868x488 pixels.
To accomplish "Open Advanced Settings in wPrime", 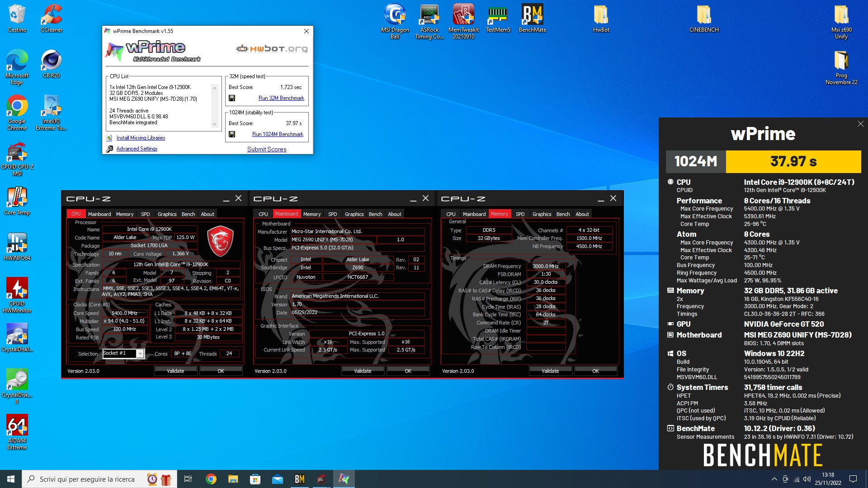I will click(x=137, y=149).
